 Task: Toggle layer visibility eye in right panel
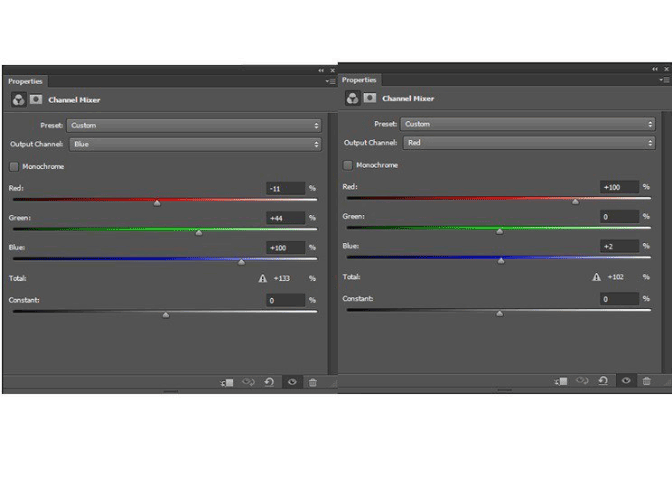(x=626, y=381)
